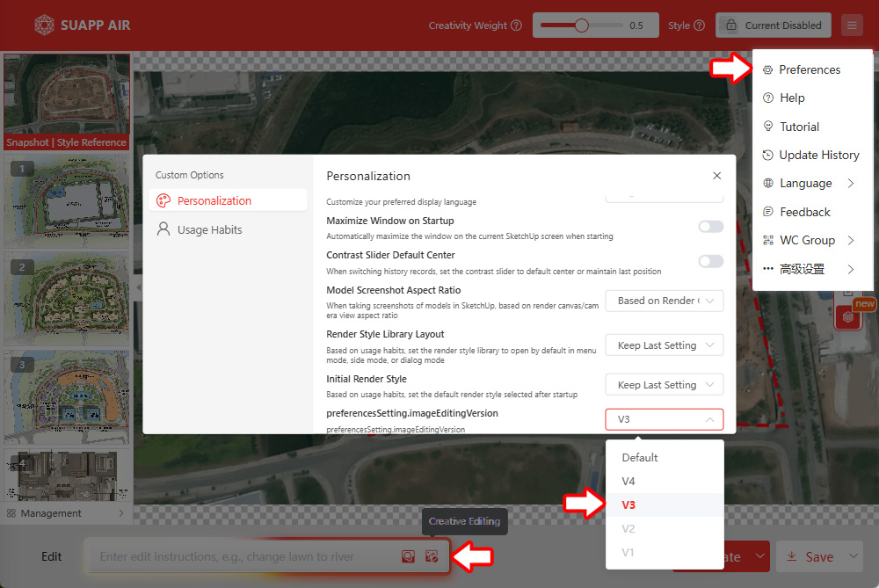The width and height of the screenshot is (879, 588).
Task: Click the Creativity Weight slider handle
Action: (x=581, y=25)
